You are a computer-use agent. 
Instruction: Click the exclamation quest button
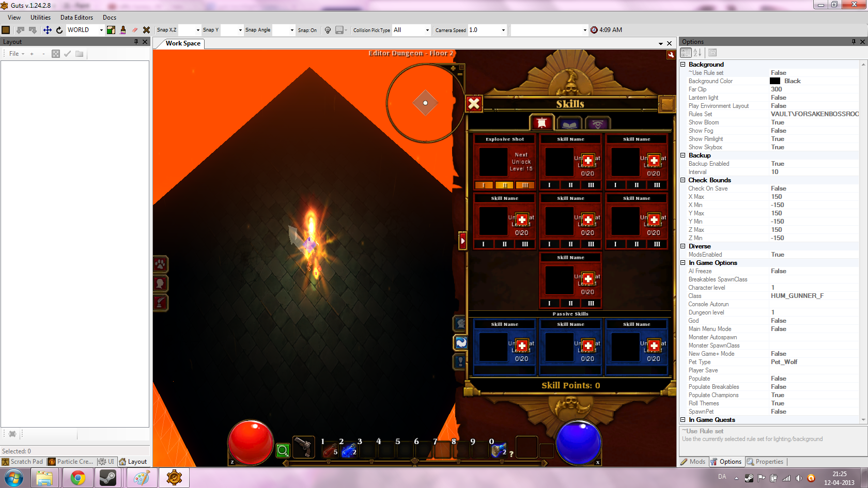[460, 361]
